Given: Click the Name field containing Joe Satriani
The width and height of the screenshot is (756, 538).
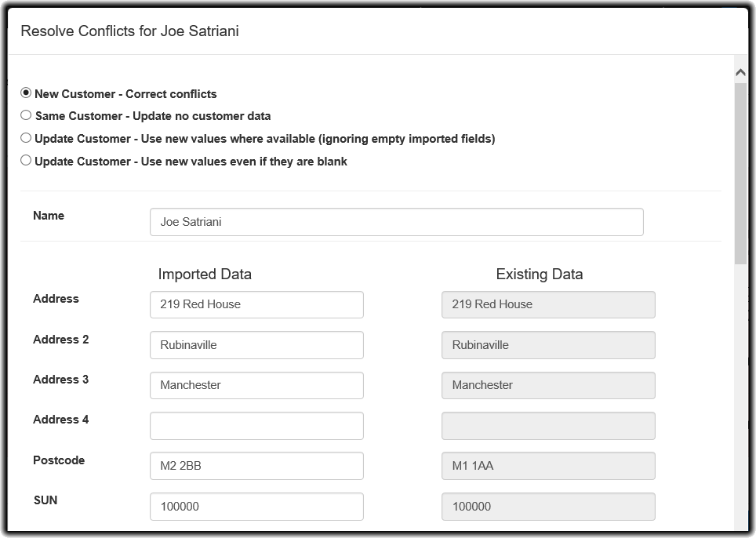Looking at the screenshot, I should point(396,222).
